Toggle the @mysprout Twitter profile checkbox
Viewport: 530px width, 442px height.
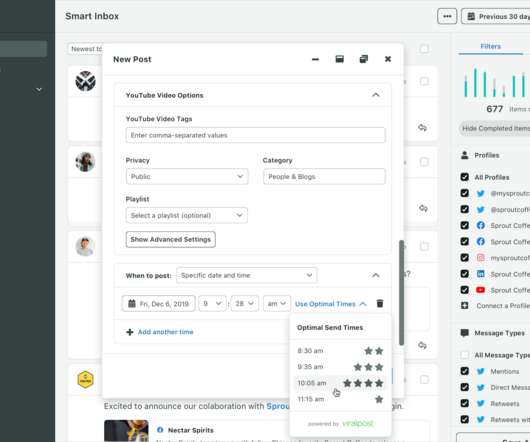(x=465, y=193)
